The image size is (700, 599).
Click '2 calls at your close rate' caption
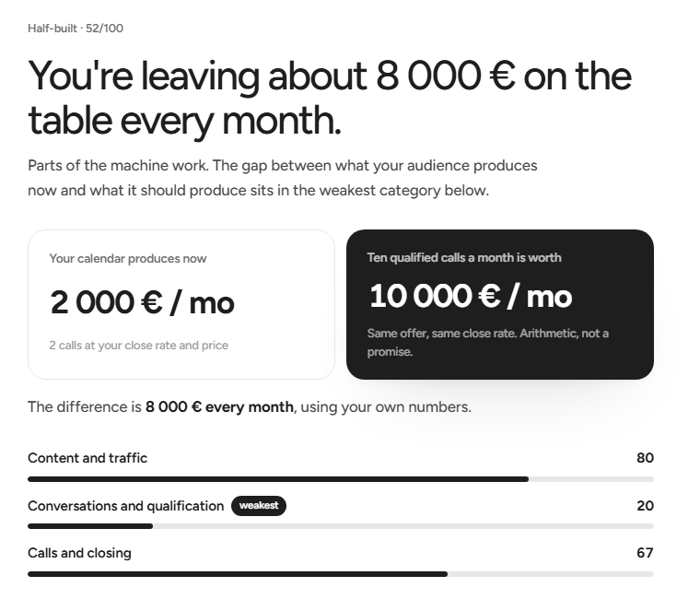tap(139, 346)
